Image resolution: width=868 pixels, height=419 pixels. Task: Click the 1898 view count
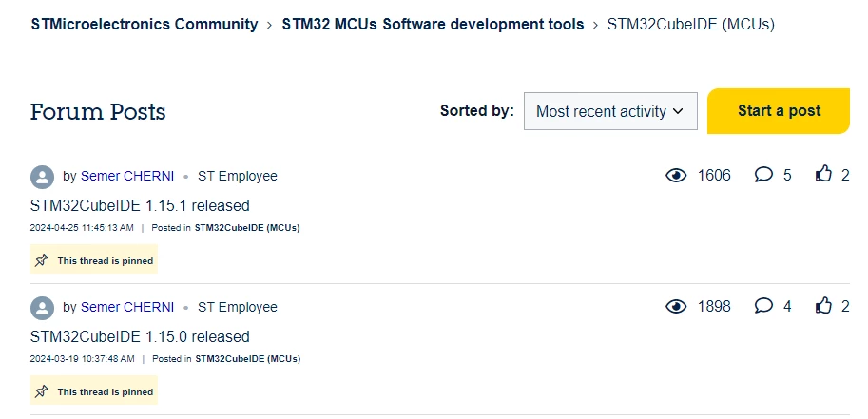(x=714, y=307)
